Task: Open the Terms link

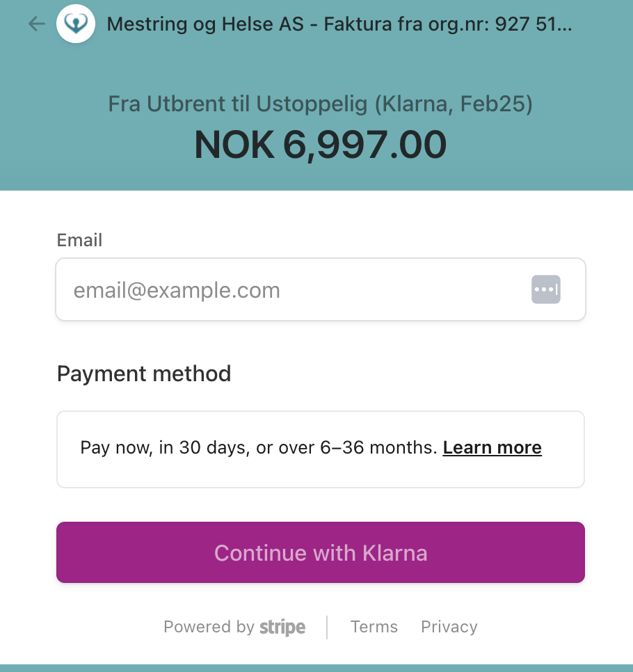Action: (374, 627)
